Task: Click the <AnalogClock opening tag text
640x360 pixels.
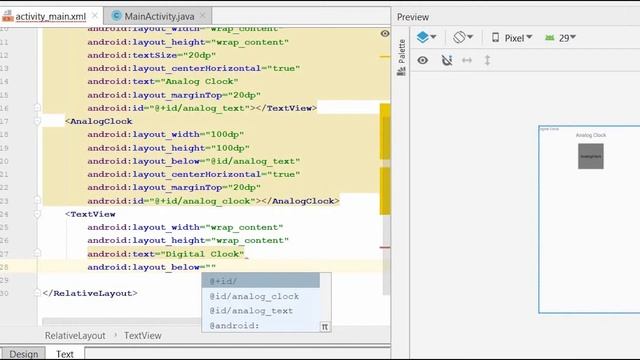Action: [98, 121]
